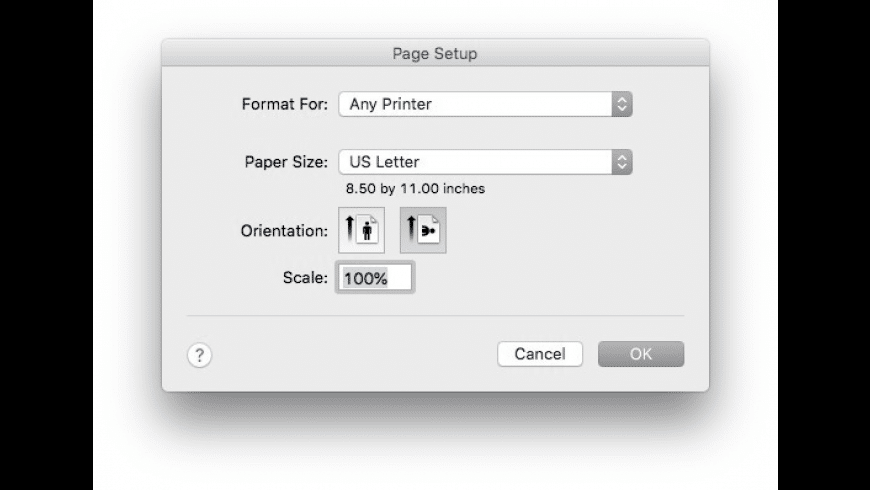
Task: Click the 'Any Printer' selection text
Action: 391,104
